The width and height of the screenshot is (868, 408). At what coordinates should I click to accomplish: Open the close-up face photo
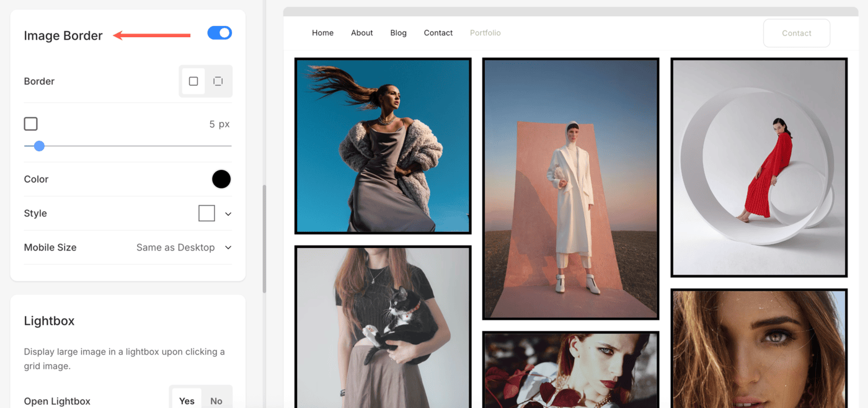pyautogui.click(x=759, y=348)
